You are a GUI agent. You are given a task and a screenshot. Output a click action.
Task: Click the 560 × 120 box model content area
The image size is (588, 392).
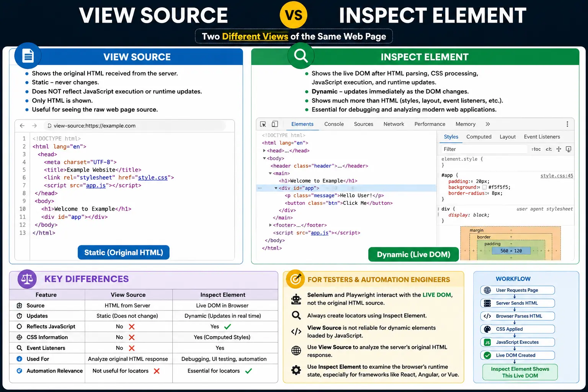click(x=511, y=251)
